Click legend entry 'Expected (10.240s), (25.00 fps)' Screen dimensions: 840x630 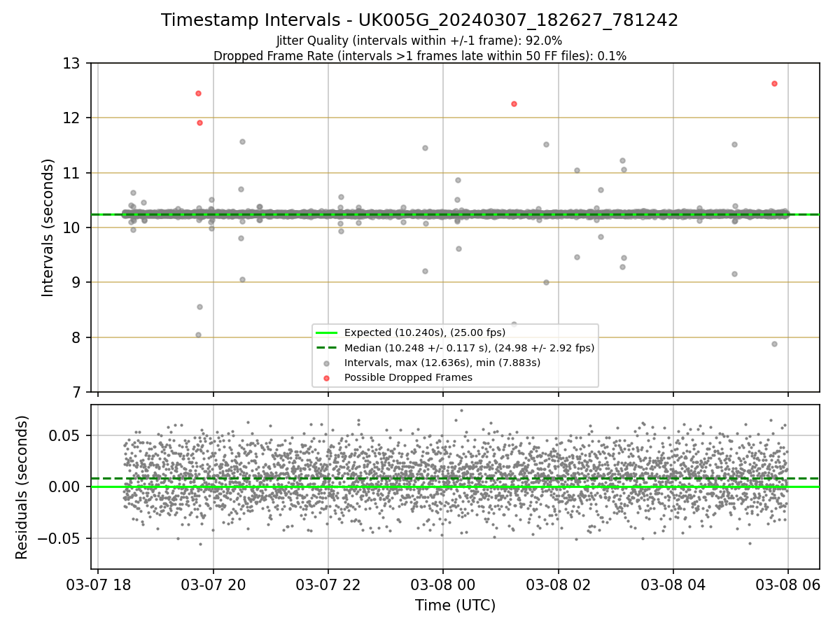click(x=425, y=333)
